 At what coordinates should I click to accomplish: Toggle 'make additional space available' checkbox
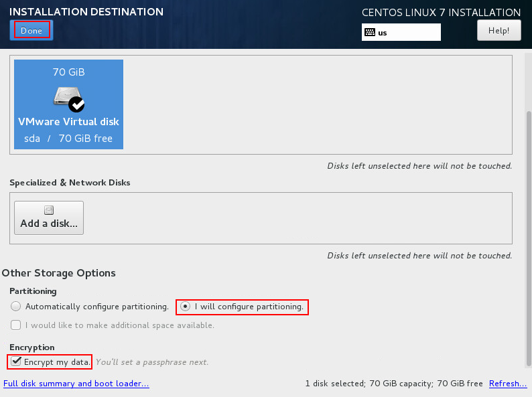[x=16, y=325]
